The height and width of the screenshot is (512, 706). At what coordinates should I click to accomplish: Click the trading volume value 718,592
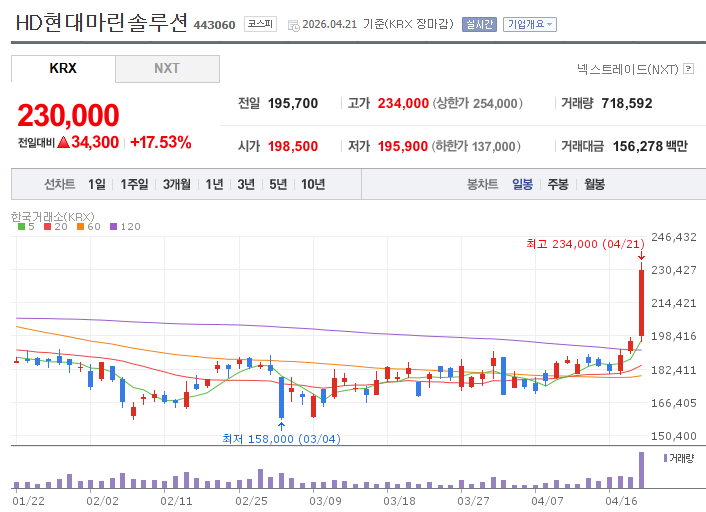(x=627, y=104)
